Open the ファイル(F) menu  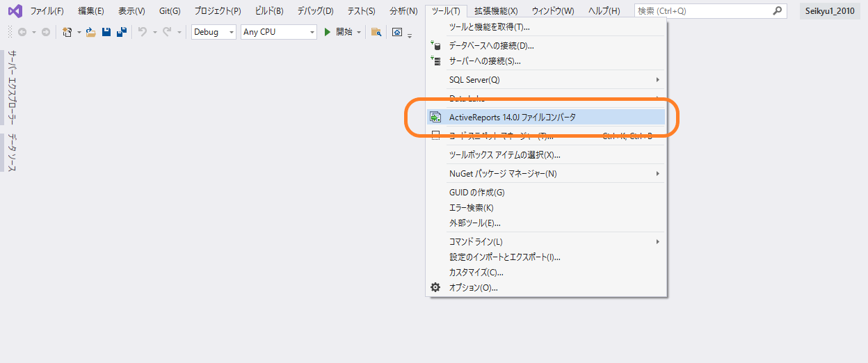(47, 11)
